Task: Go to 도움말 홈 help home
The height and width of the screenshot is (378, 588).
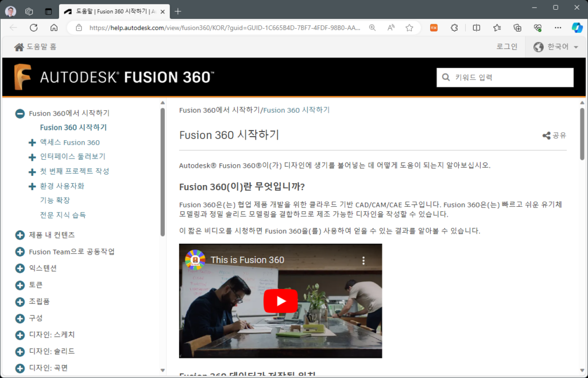Action: coord(35,47)
